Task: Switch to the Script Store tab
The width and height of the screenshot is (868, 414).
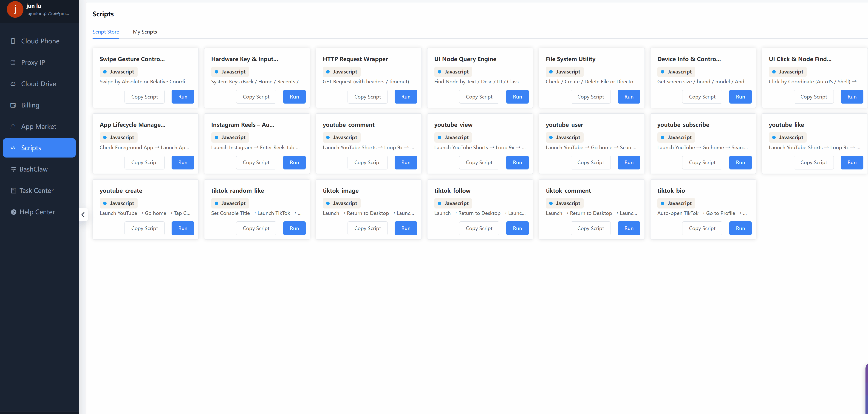Action: click(106, 32)
